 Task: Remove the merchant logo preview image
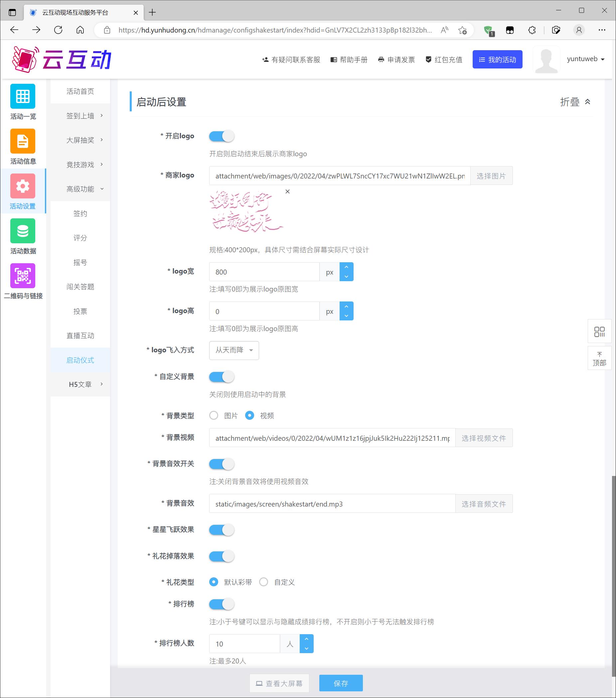pyautogui.click(x=287, y=191)
